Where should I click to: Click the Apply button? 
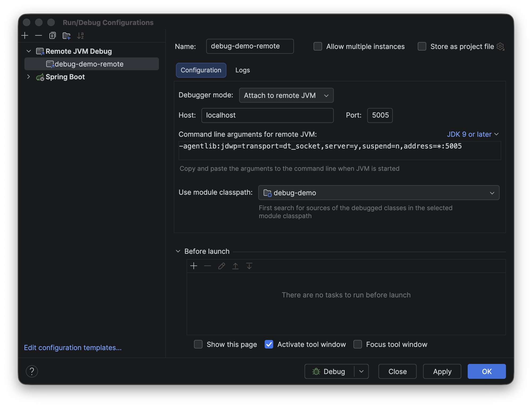[442, 371]
